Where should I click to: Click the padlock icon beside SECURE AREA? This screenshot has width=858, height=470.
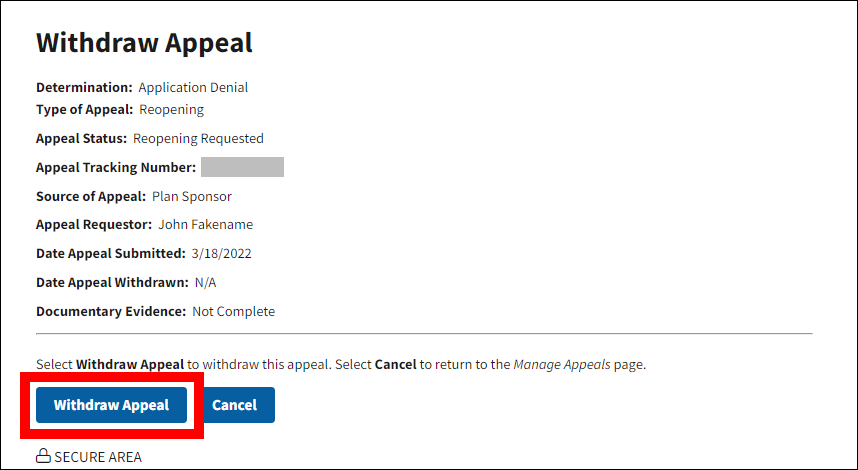click(43, 457)
